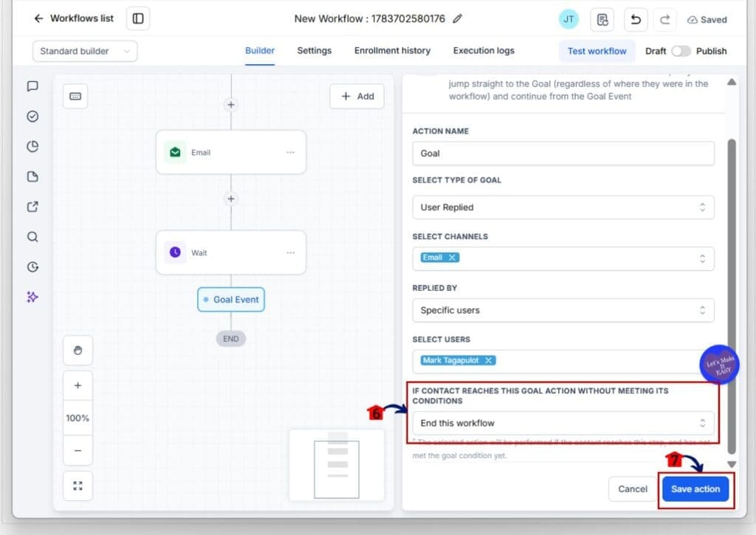
Task: Open the End this workflow dropdown
Action: [563, 423]
